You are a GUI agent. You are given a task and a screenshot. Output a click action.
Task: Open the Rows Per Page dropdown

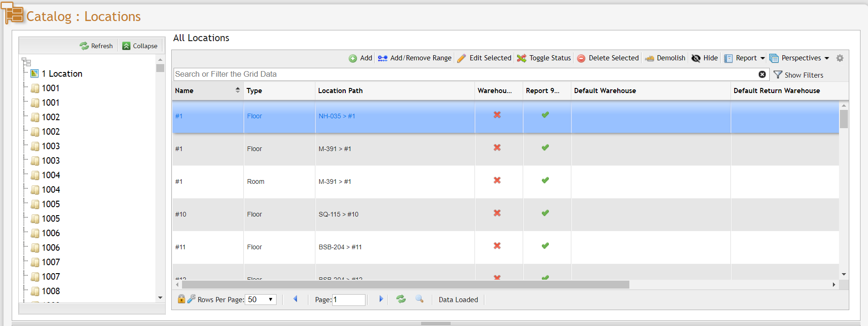point(262,300)
